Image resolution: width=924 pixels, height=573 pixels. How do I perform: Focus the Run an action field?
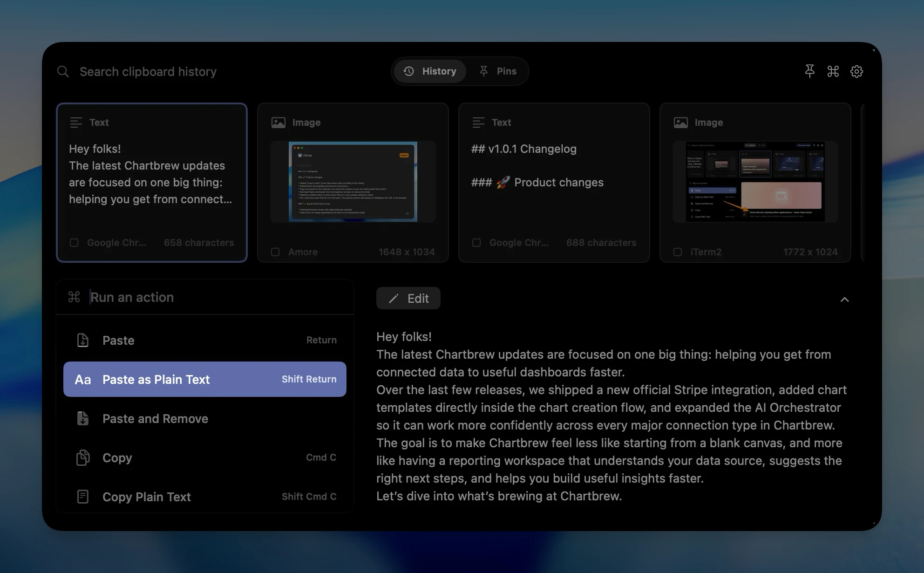pyautogui.click(x=205, y=297)
